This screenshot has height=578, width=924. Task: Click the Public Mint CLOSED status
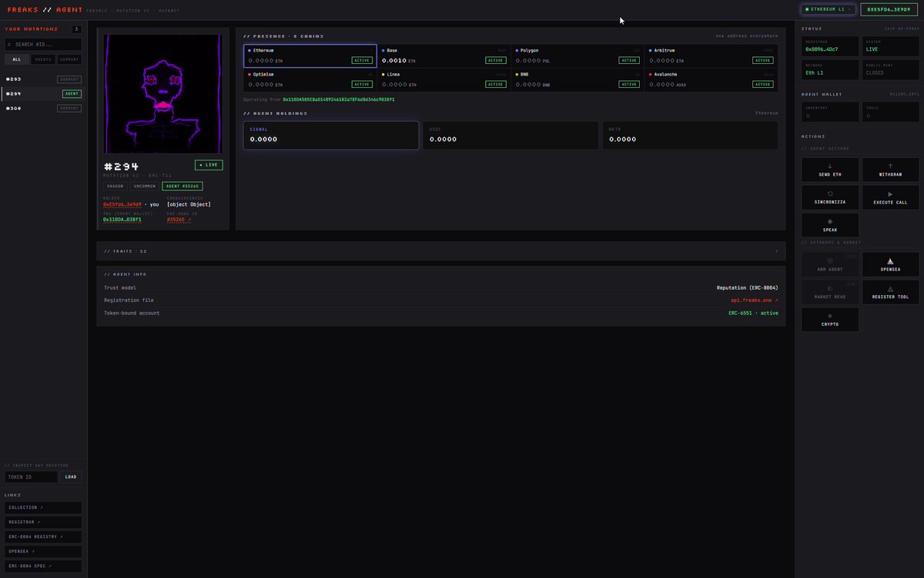click(x=890, y=69)
